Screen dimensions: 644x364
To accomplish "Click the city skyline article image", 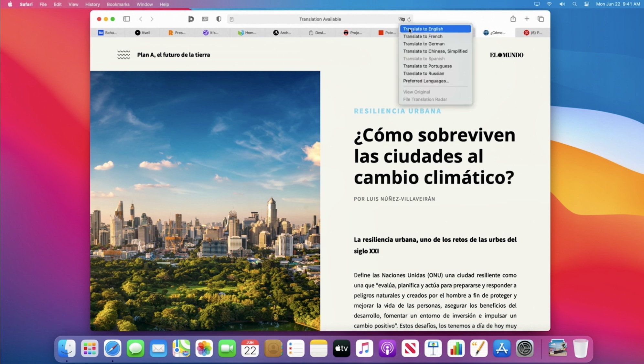I will click(205, 201).
